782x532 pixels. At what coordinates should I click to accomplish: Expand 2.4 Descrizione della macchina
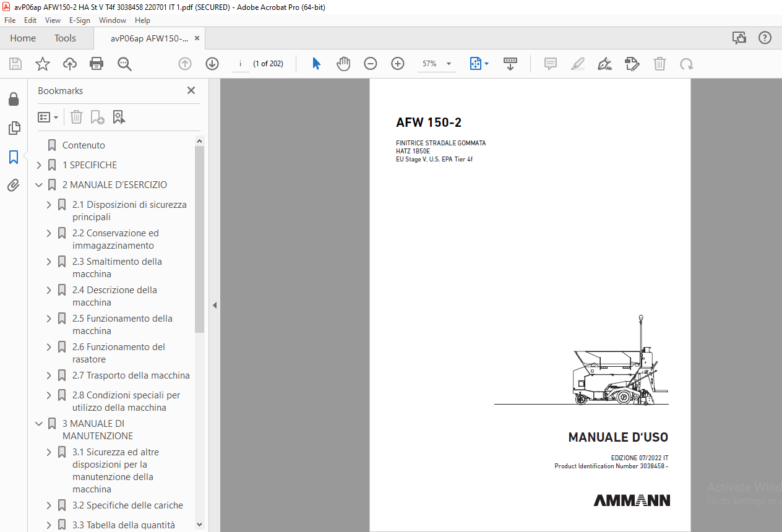point(49,290)
